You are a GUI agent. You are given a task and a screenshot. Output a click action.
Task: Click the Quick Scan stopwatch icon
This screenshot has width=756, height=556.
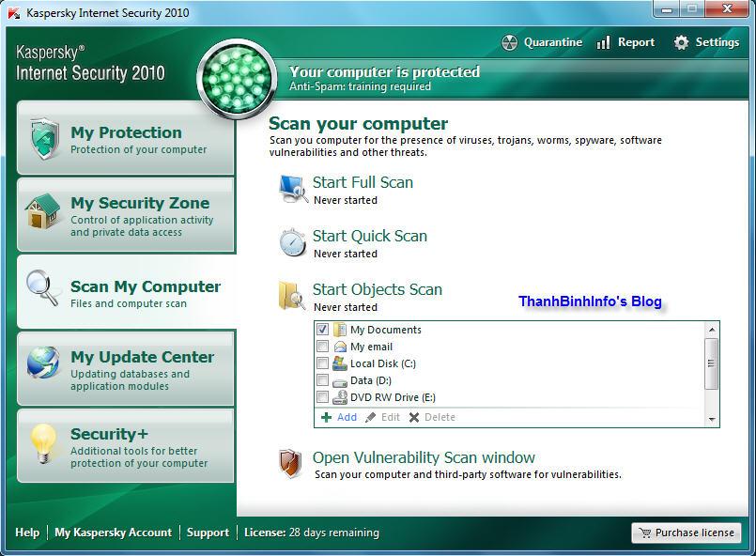[x=293, y=242]
